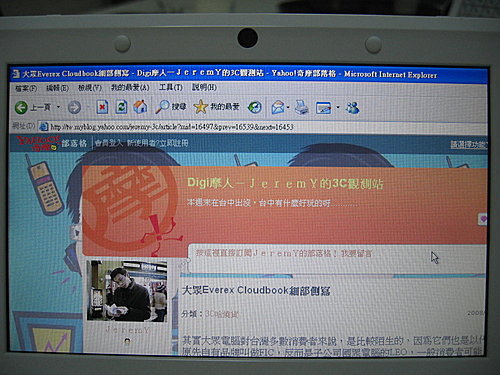Open the 編輯(E) menu
The height and width of the screenshot is (375, 500).
[57, 88]
